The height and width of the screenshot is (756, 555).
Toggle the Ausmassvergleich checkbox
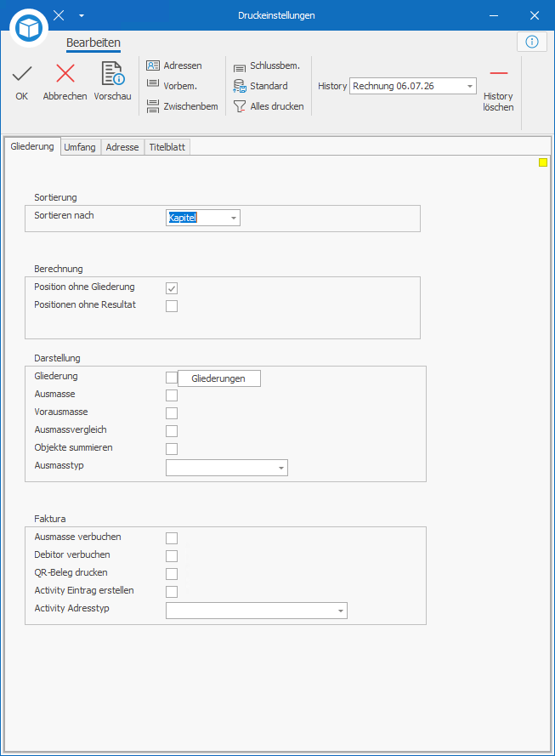172,431
